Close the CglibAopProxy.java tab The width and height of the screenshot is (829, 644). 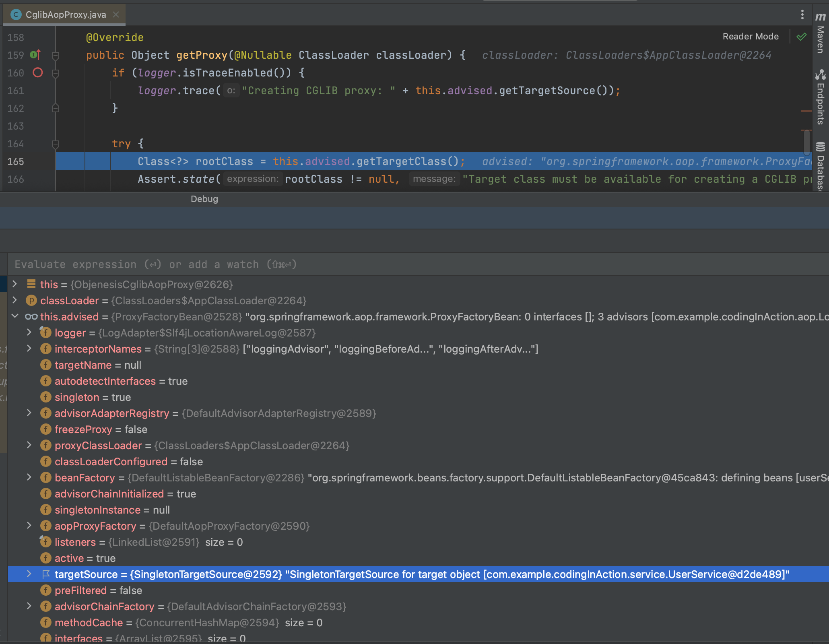pos(116,15)
